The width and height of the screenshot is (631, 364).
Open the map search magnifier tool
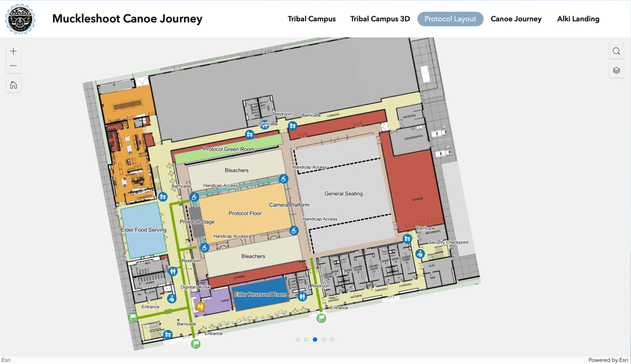(616, 51)
